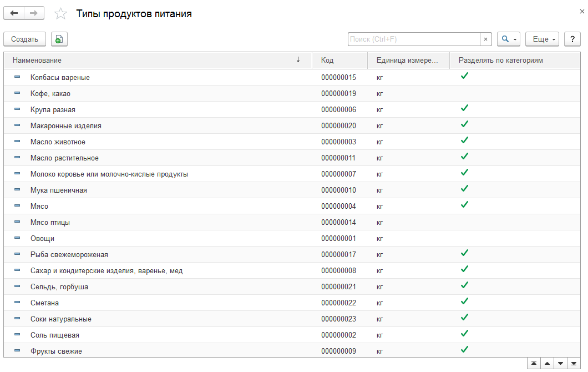
Task: Move up one row arrow button
Action: 547,363
